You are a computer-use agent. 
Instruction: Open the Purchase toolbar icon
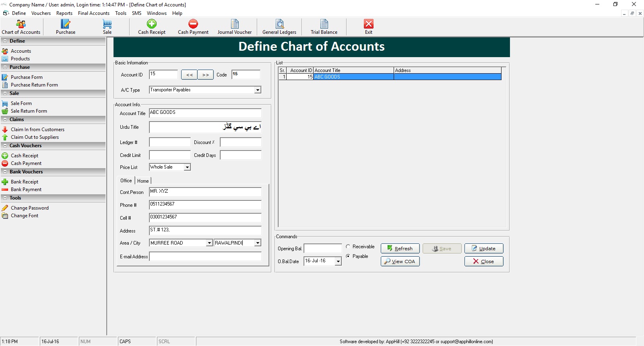[65, 27]
